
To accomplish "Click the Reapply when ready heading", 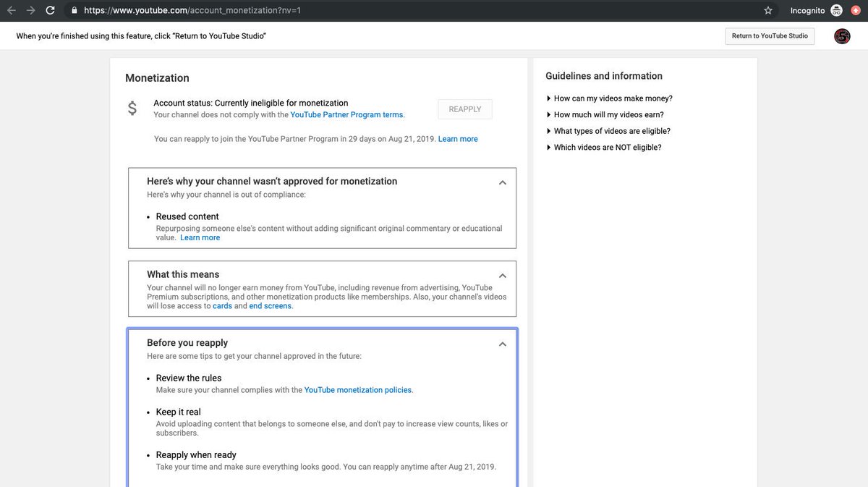I will pyautogui.click(x=196, y=455).
